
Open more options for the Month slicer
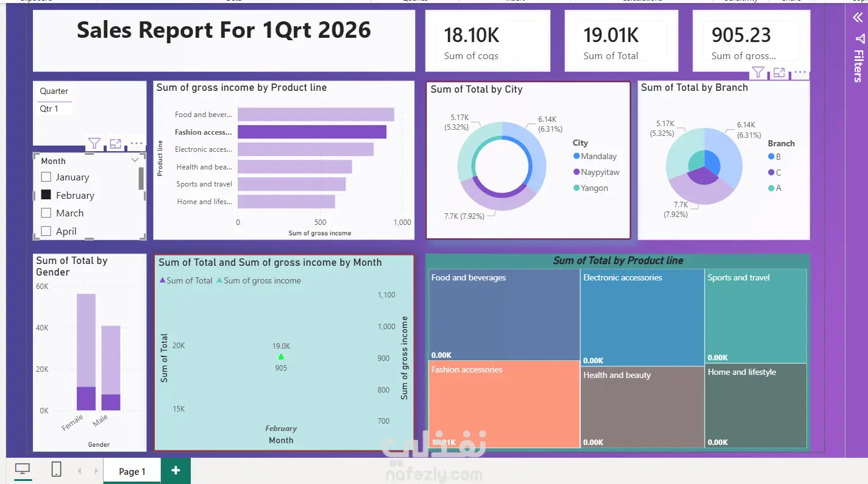tap(137, 144)
